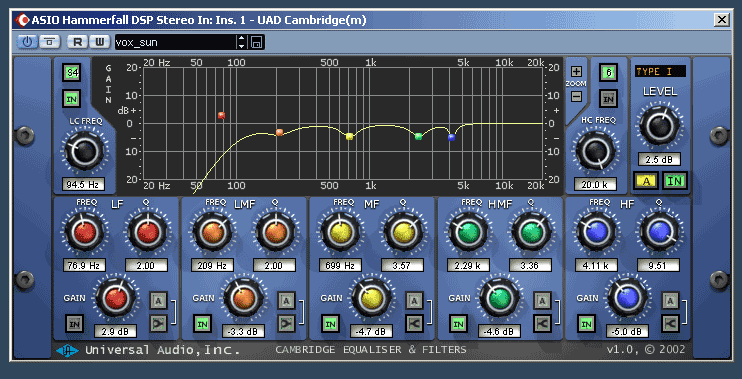
Task: Click the preset up/down stepper arrows
Action: click(x=242, y=42)
